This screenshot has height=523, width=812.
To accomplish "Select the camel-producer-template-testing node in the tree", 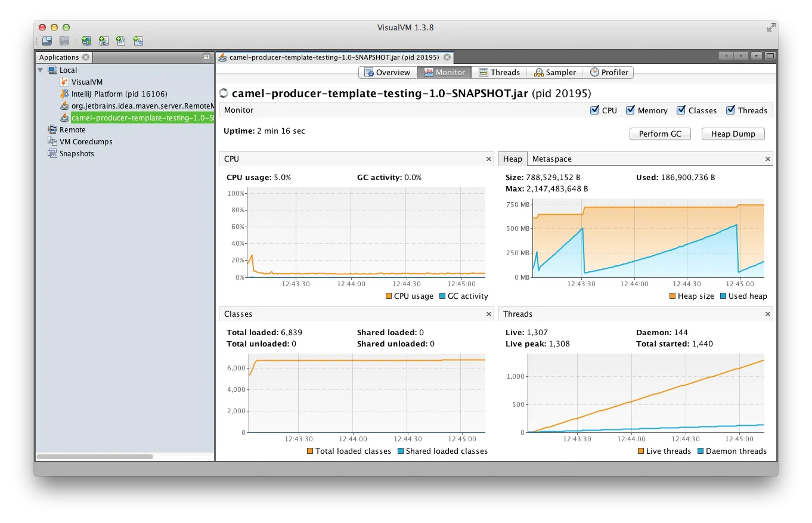I will [142, 117].
